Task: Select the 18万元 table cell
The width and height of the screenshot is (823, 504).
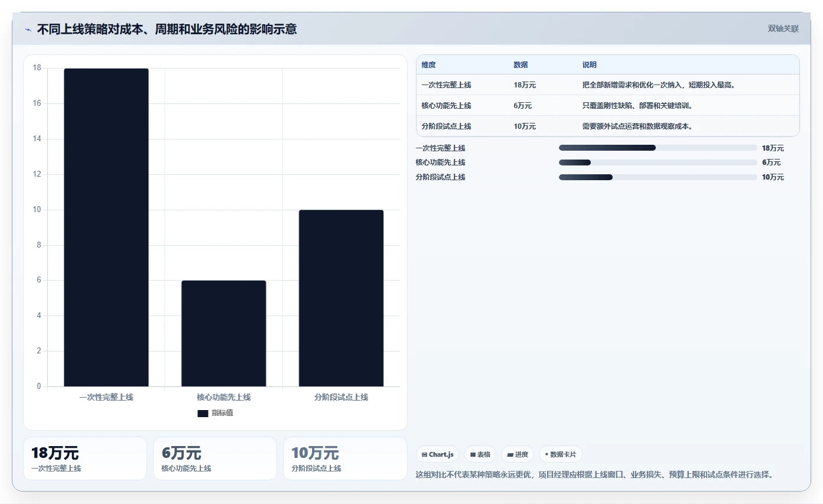Action: 525,85
